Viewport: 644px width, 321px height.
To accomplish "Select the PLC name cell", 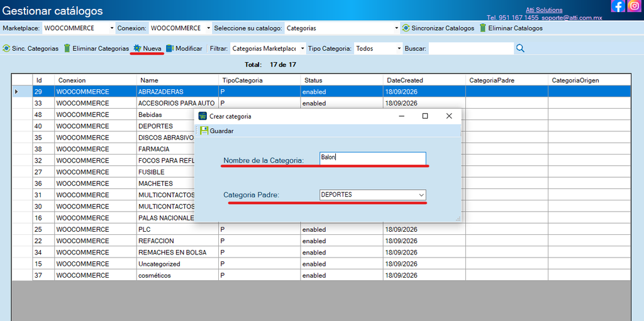I will [177, 229].
